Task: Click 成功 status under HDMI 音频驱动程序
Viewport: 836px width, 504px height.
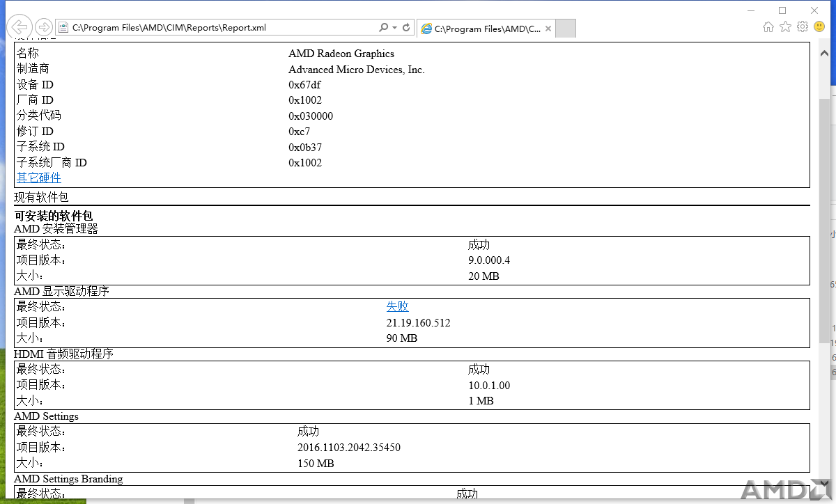Action: 479,370
